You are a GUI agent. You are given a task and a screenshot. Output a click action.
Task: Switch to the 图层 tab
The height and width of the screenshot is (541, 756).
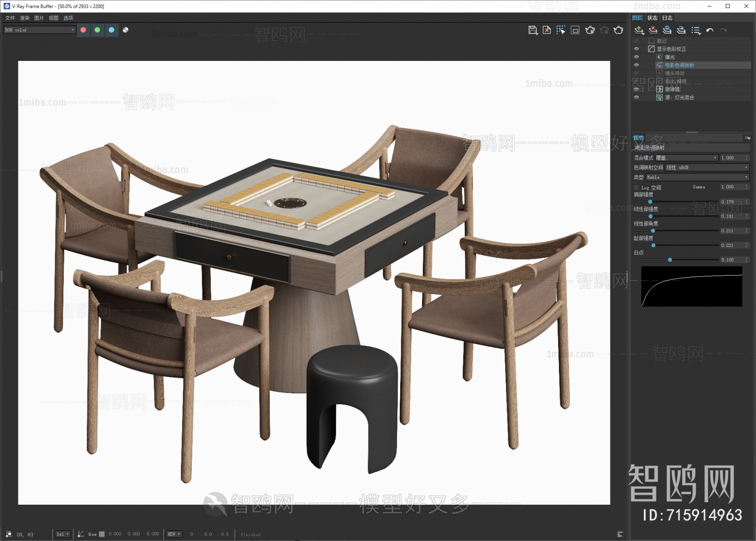click(637, 18)
